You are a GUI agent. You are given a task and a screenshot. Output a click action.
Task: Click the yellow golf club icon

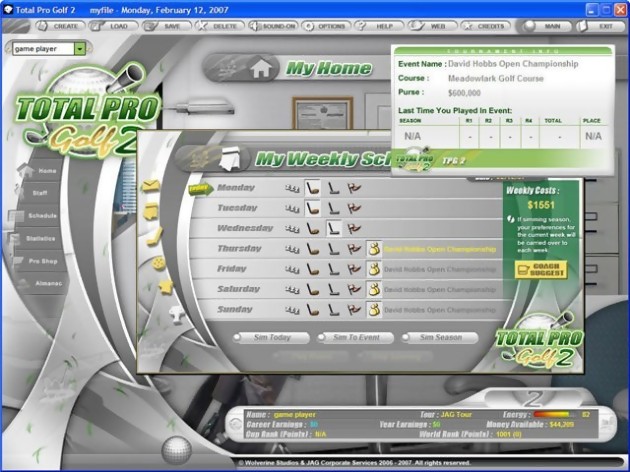click(x=153, y=235)
